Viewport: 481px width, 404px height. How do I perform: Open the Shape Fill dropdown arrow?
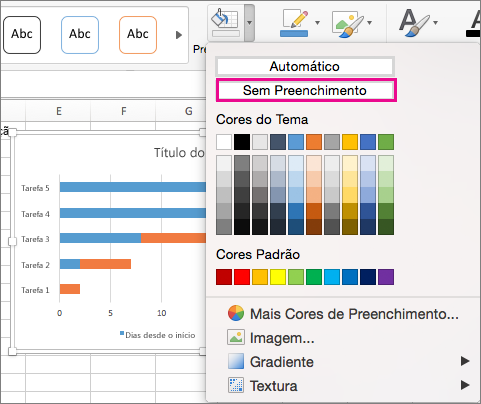249,23
